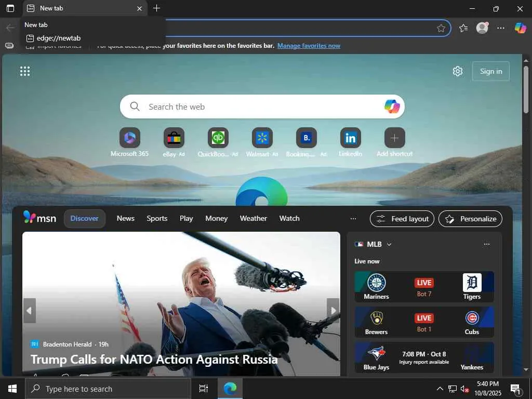
Task: Click the Copilot icon in search box
Action: tap(392, 107)
